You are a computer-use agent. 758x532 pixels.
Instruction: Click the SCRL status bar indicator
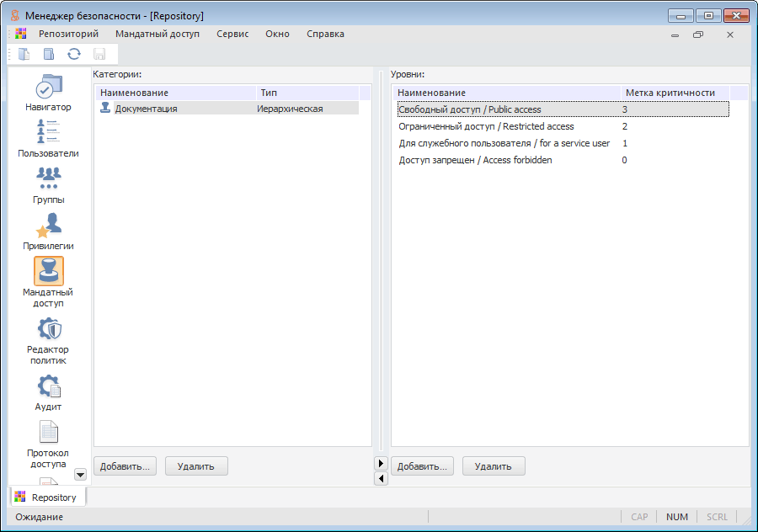coord(717,517)
